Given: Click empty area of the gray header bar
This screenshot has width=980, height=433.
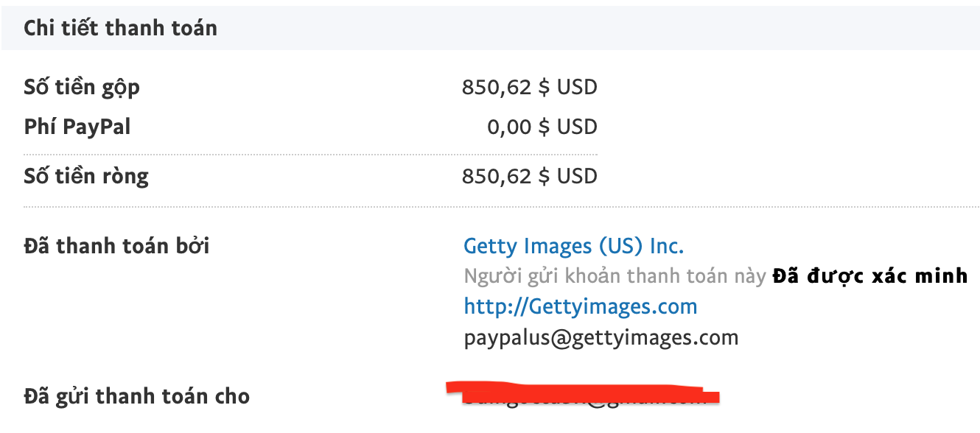Looking at the screenshot, I should (589, 29).
